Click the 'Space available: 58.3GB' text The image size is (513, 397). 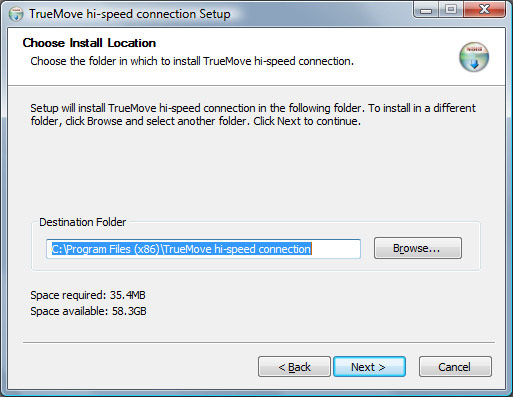pos(88,311)
